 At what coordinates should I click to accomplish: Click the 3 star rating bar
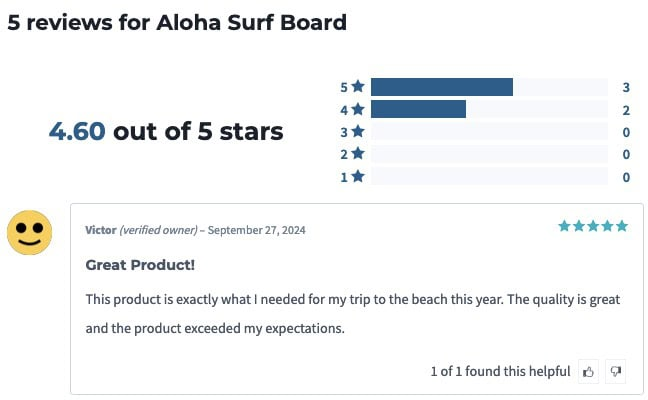click(489, 132)
